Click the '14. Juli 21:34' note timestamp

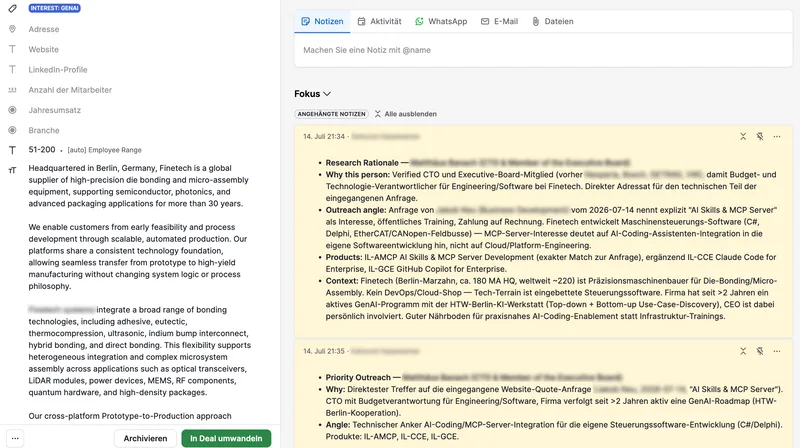pos(323,136)
